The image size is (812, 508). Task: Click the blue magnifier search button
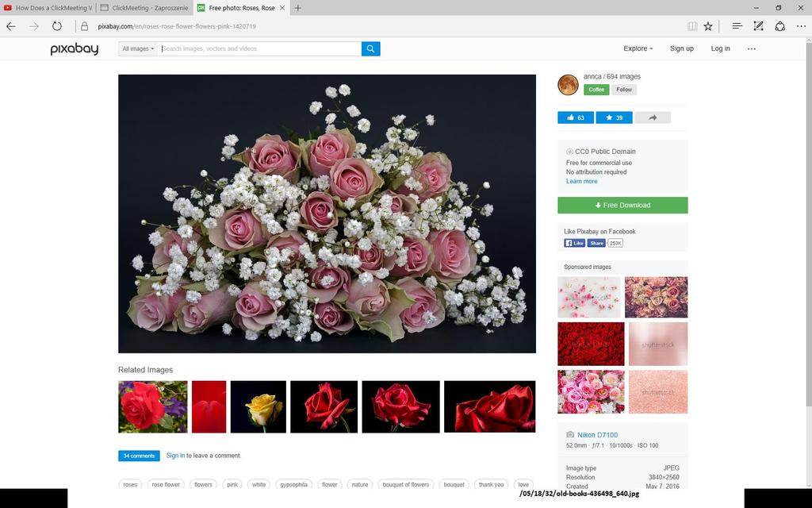tap(371, 48)
